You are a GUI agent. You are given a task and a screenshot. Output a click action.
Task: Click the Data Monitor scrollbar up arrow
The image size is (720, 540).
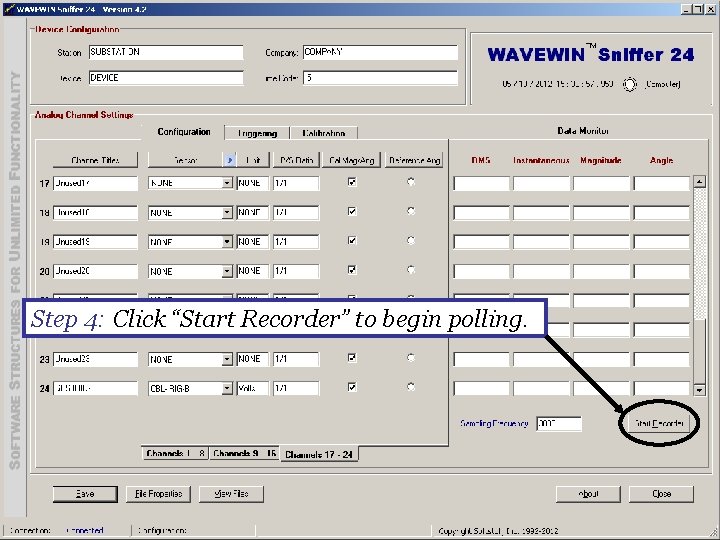(699, 181)
